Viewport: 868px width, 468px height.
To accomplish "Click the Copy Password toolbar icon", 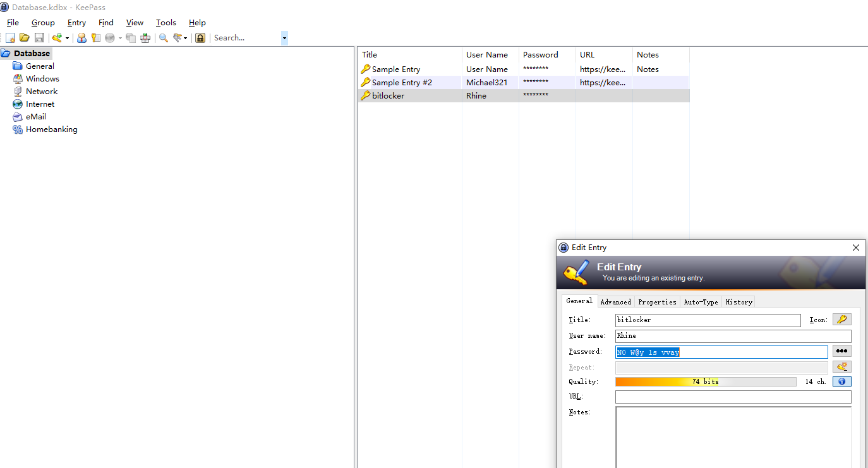I will (95, 38).
